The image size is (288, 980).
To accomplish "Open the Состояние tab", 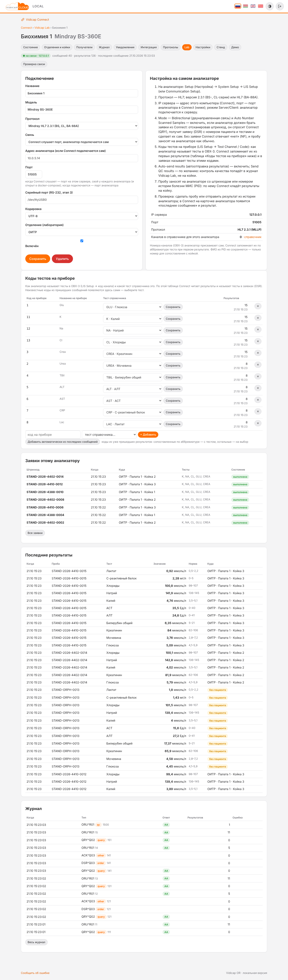I will coord(31,48).
